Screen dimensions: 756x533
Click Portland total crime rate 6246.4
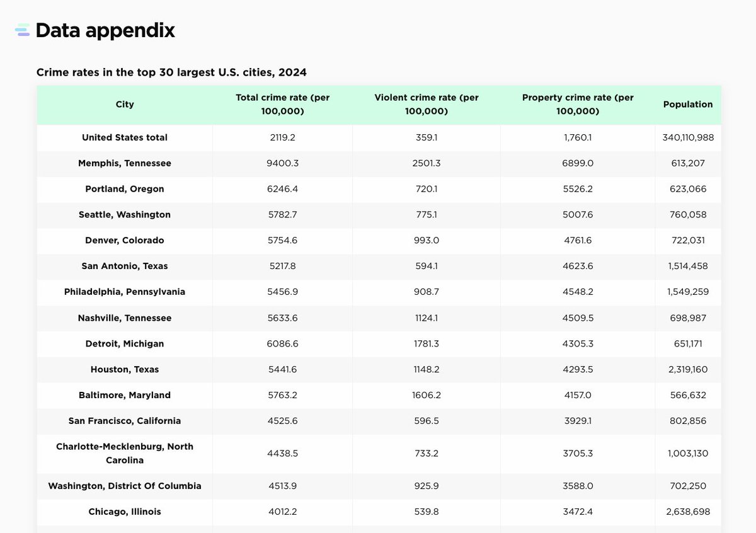[282, 189]
